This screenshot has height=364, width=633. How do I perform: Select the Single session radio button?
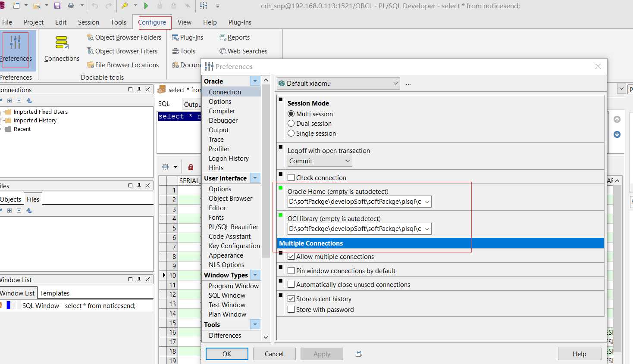click(291, 134)
